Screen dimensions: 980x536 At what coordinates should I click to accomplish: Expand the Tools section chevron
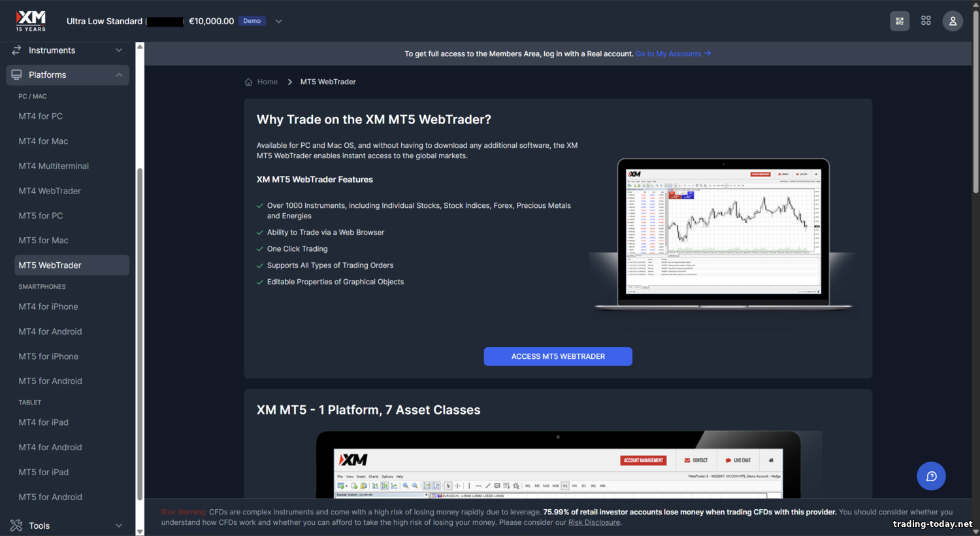(119, 526)
